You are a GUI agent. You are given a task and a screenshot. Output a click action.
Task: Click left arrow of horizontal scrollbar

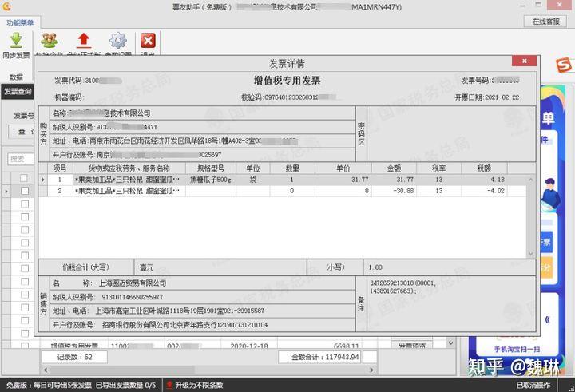point(45,370)
